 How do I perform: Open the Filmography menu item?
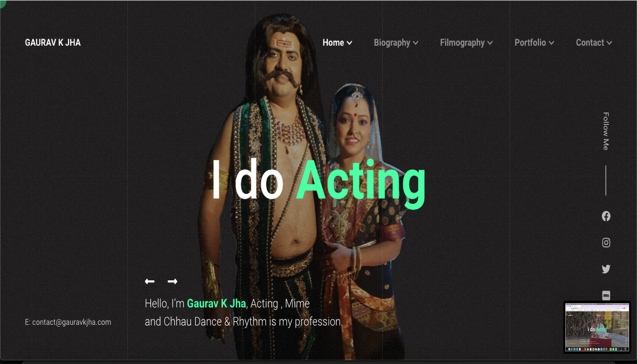(462, 42)
